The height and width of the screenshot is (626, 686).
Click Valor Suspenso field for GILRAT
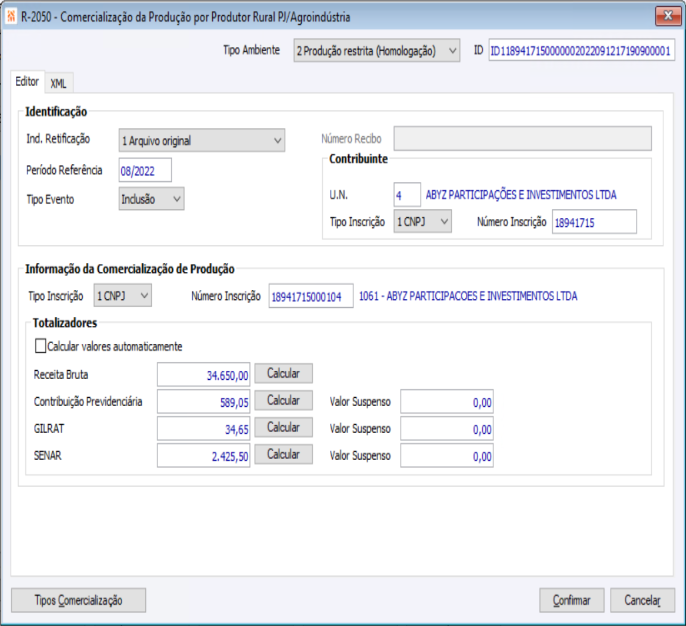click(447, 429)
